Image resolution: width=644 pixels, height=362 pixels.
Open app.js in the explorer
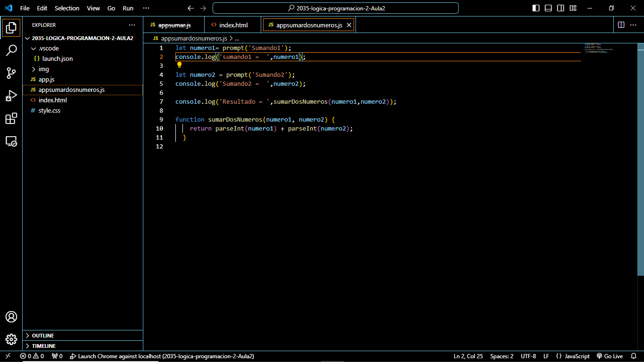83,80
